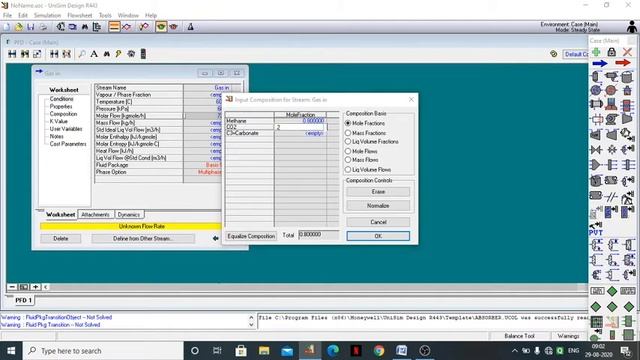Open K Value page in Worksheet tree

58,121
